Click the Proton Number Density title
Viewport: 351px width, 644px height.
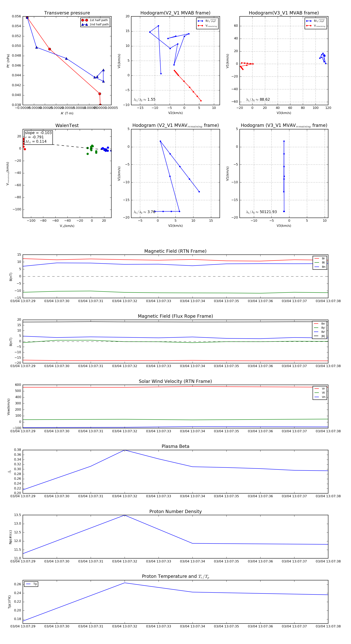175,511
